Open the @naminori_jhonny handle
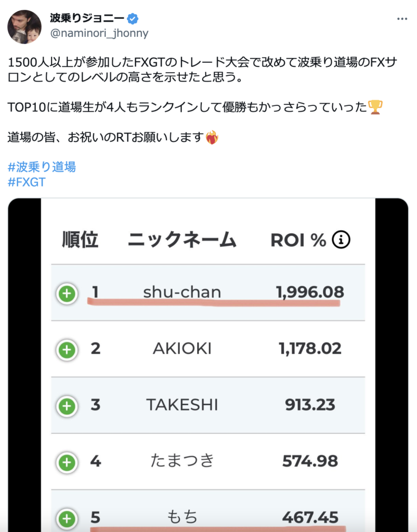 (99, 33)
